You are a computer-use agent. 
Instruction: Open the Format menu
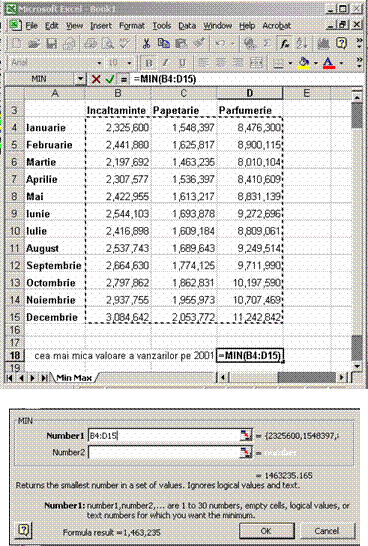(132, 26)
